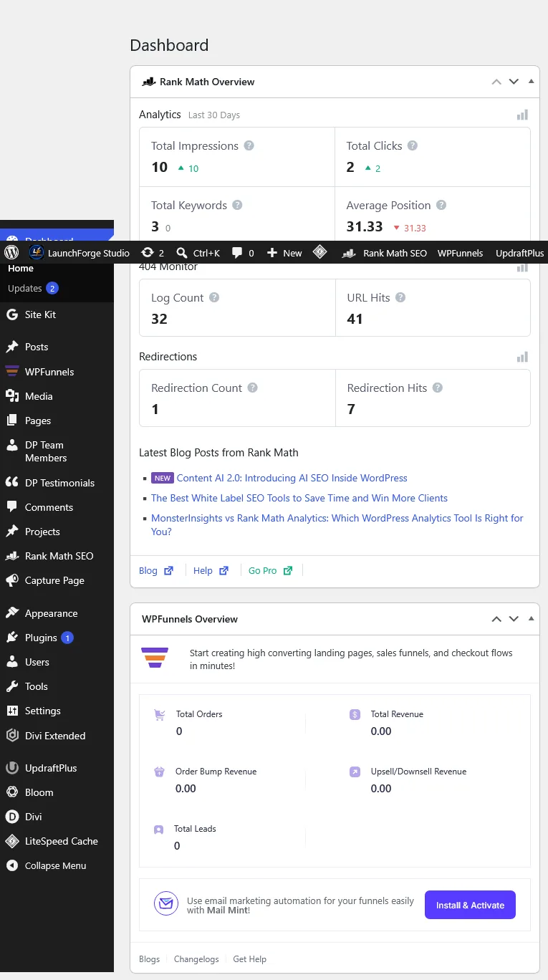Open Best White Label SEO Tools article

click(x=299, y=498)
